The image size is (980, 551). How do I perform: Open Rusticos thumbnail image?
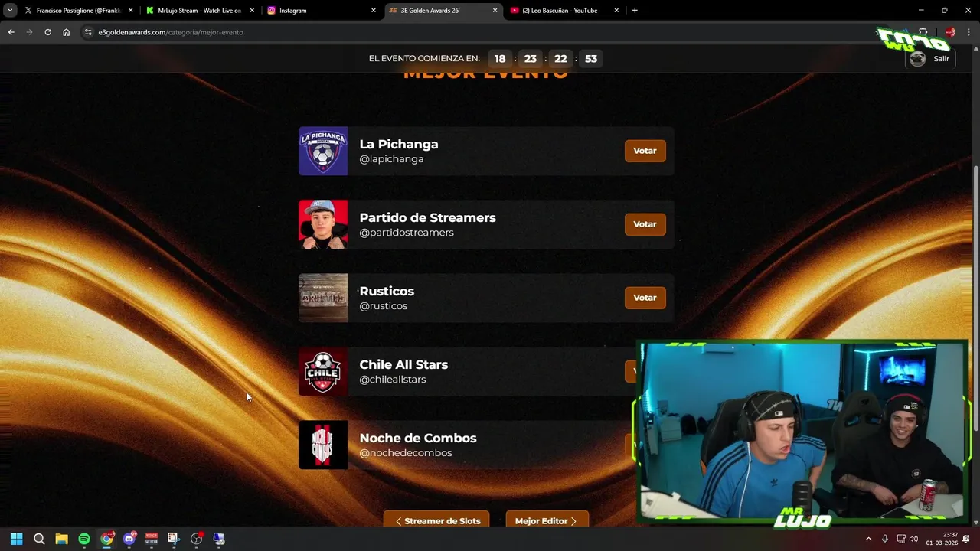point(323,298)
